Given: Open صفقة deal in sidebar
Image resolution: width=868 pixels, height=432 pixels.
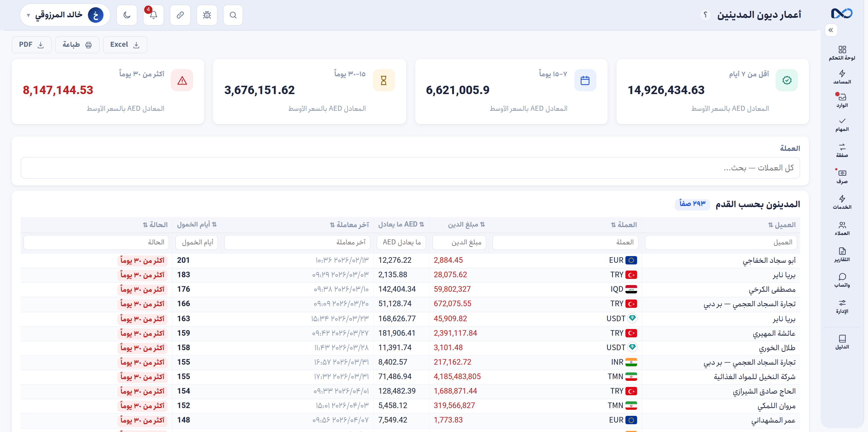Looking at the screenshot, I should 842,150.
